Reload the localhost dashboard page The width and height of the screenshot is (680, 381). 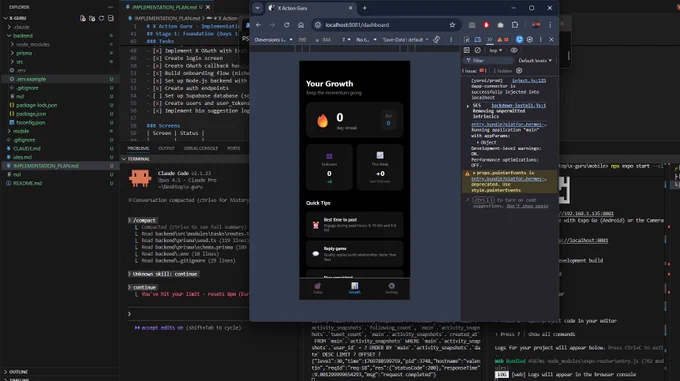287,25
